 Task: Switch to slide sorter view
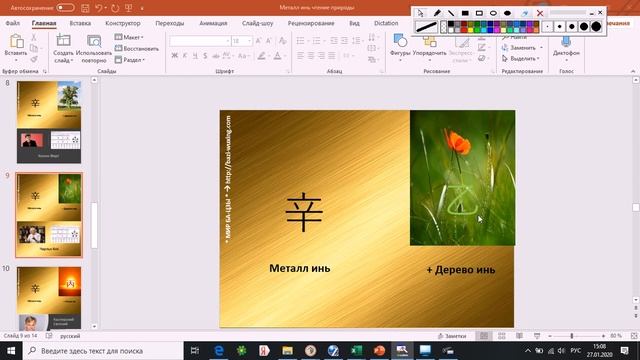pyautogui.click(x=502, y=336)
